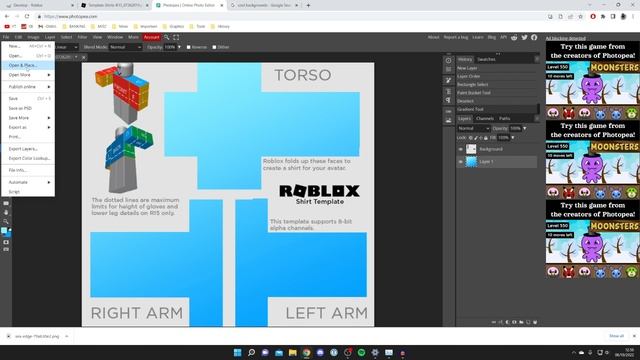
Task: Click lock position icon
Action: (480, 138)
